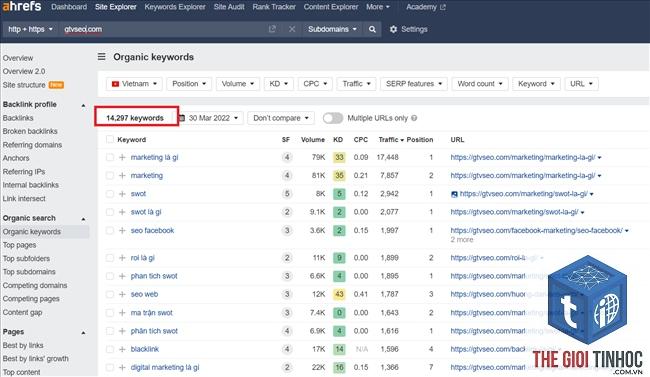The height and width of the screenshot is (377, 650).
Task: Add 'marketing là gì' keyword with plus icon
Action: tap(122, 158)
